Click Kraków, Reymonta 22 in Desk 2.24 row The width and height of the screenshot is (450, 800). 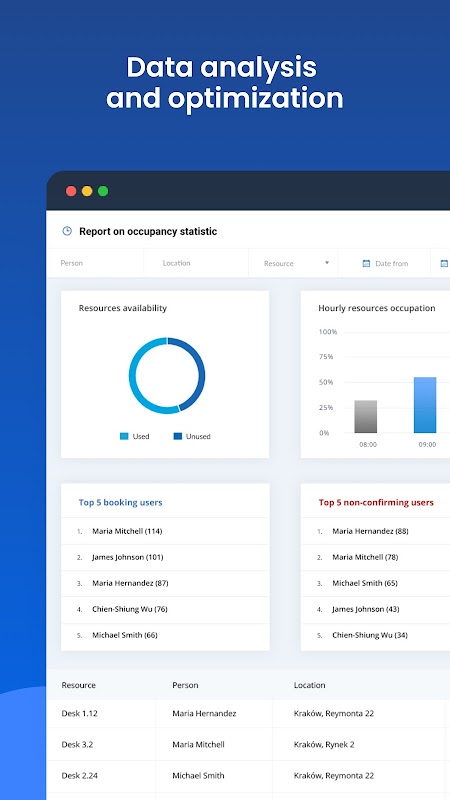click(334, 776)
